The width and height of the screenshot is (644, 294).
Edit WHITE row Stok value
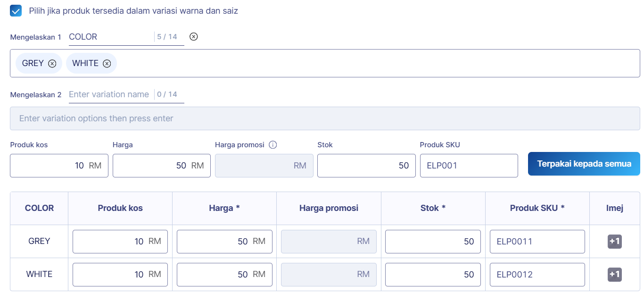pos(433,275)
